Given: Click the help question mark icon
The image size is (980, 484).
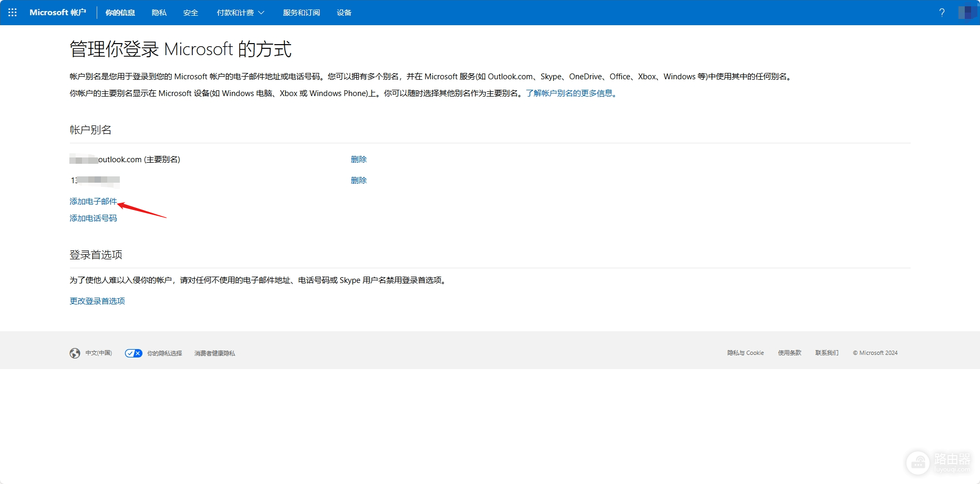Looking at the screenshot, I should 942,12.
